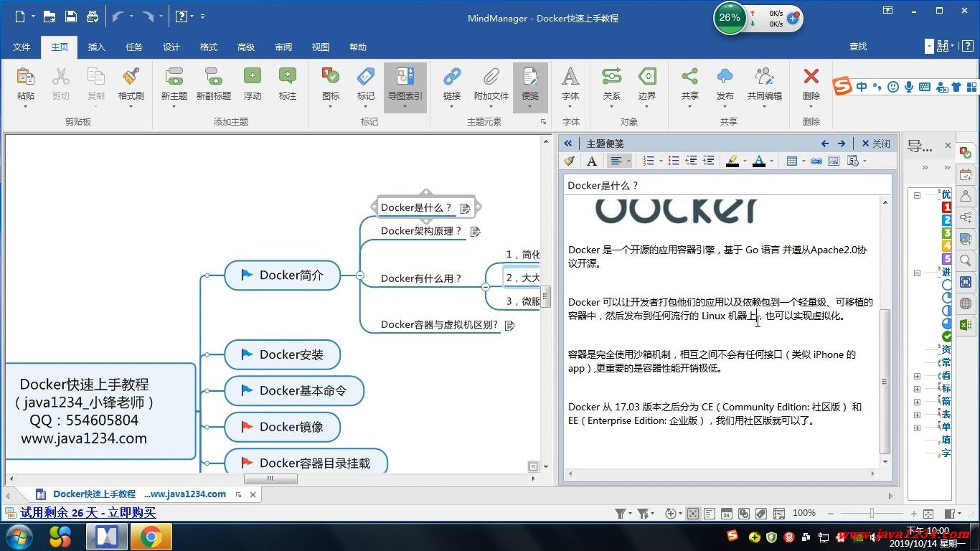Click the 标记 tag icon

pyautogui.click(x=366, y=76)
